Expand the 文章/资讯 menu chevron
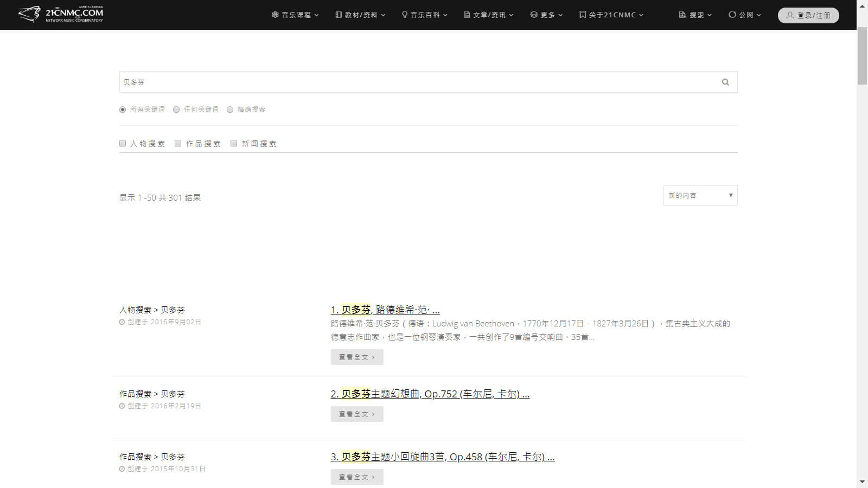The image size is (868, 488). tap(511, 15)
